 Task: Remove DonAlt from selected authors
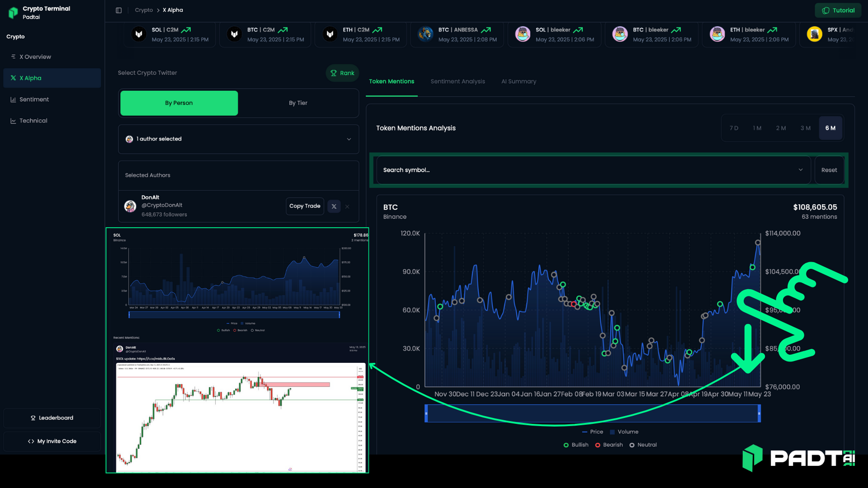click(347, 206)
